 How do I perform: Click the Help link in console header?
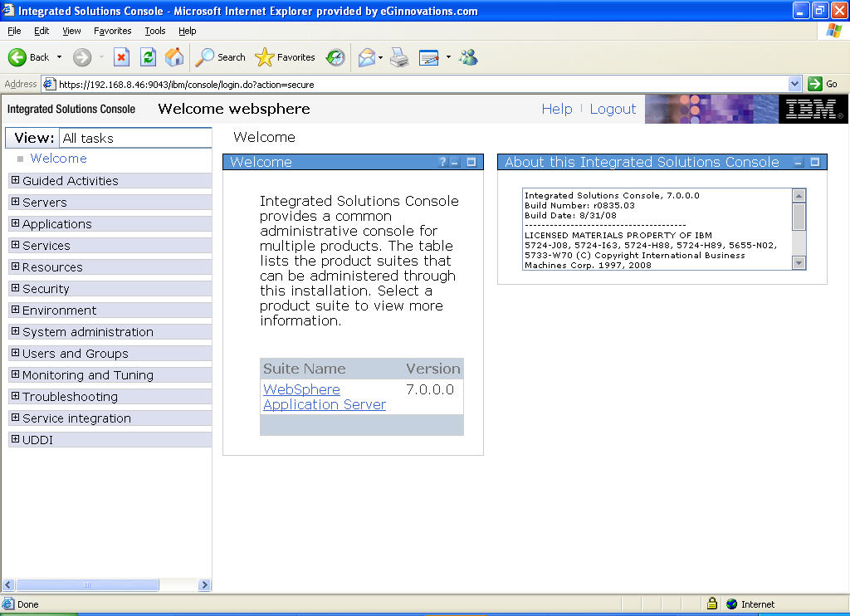pos(557,109)
